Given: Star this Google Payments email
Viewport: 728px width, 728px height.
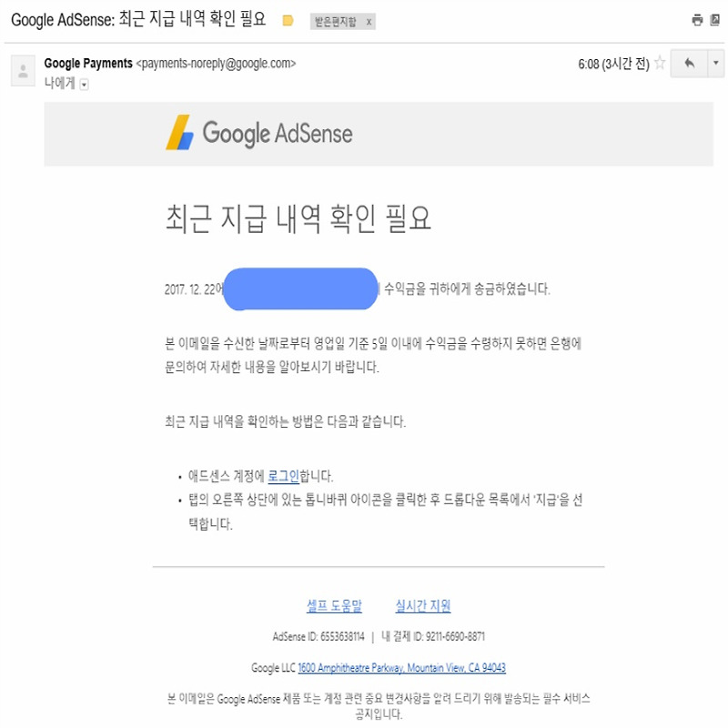Looking at the screenshot, I should click(660, 62).
